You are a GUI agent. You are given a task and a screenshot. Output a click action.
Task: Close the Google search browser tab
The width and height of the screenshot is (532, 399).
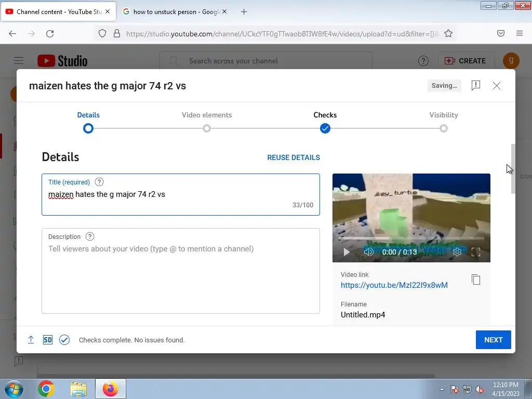[x=224, y=11]
